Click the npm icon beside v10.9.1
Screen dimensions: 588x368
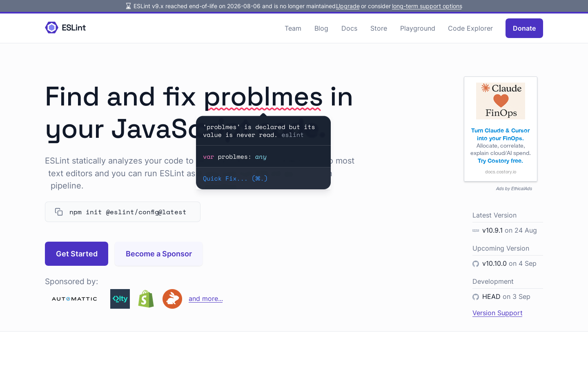tap(476, 231)
